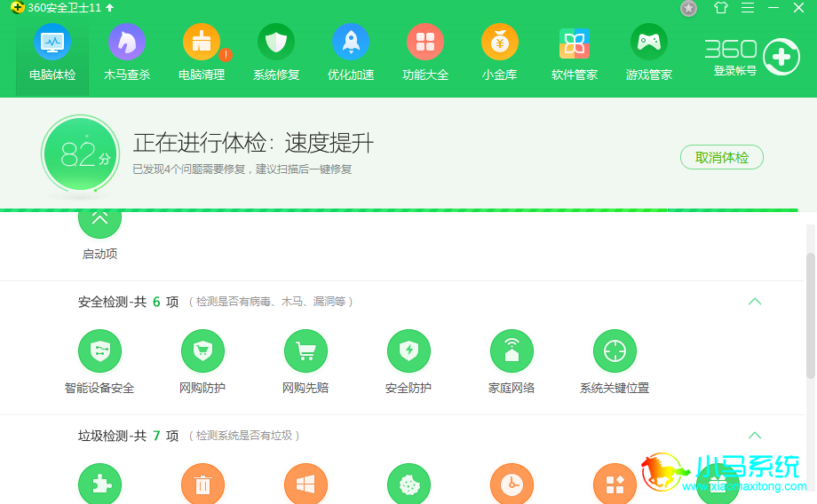Click the 正在进行体检 status text
Screen dimensions: 817x504
253,143
